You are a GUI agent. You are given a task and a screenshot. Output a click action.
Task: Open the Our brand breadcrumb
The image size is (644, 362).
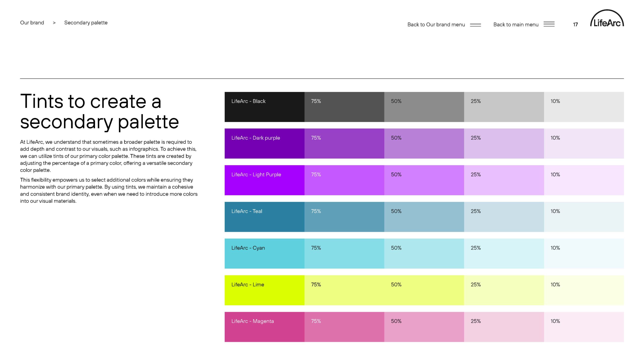[x=32, y=23]
